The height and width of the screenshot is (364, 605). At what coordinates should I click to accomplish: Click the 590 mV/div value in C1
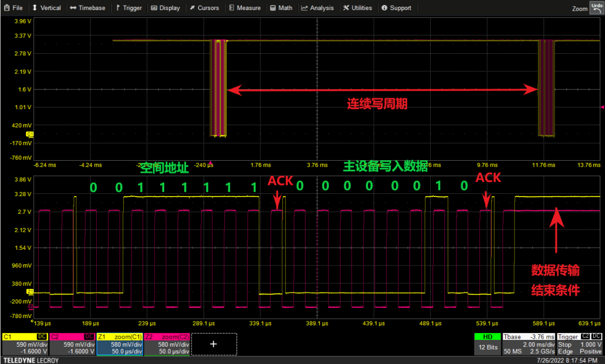tap(31, 344)
